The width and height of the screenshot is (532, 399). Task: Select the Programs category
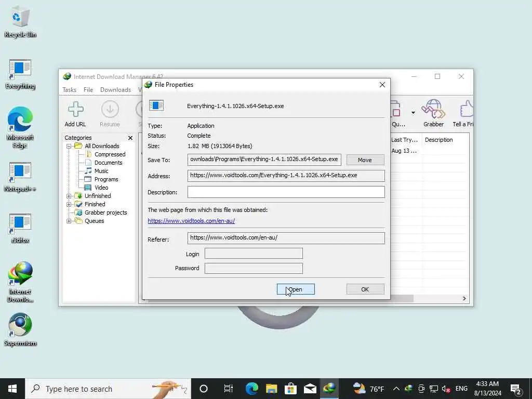[x=106, y=179]
